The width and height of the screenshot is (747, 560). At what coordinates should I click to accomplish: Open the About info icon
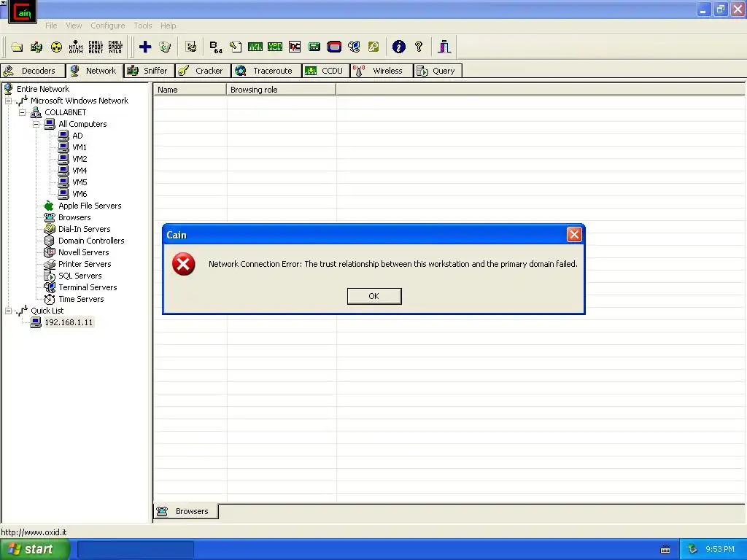tap(399, 47)
